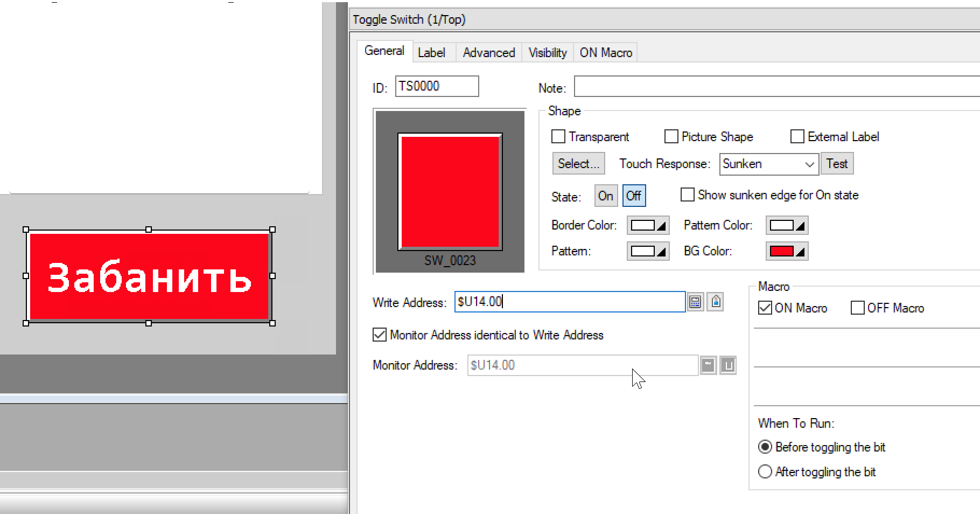Click lock icon beside Write Address field

coord(716,302)
